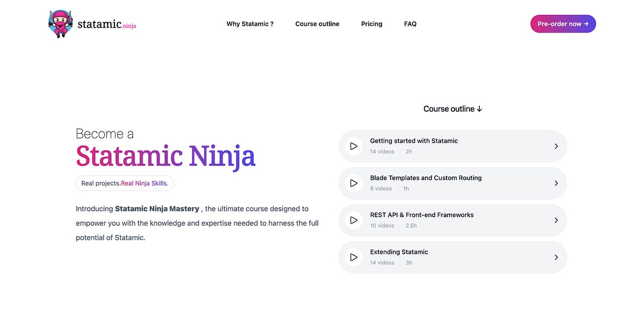Click the Pre-order now button
Viewport: 644px width, 322px height.
(x=563, y=24)
